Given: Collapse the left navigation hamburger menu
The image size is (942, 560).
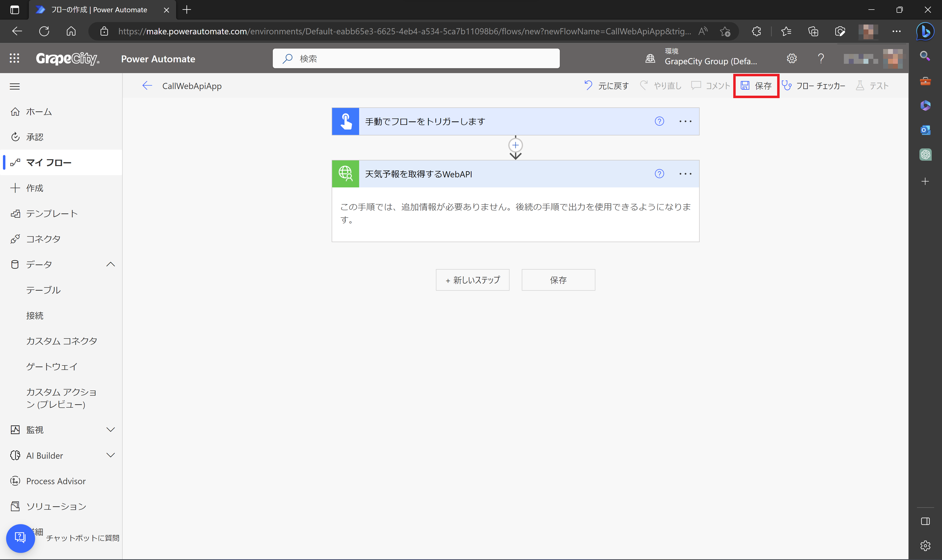Looking at the screenshot, I should 15,86.
